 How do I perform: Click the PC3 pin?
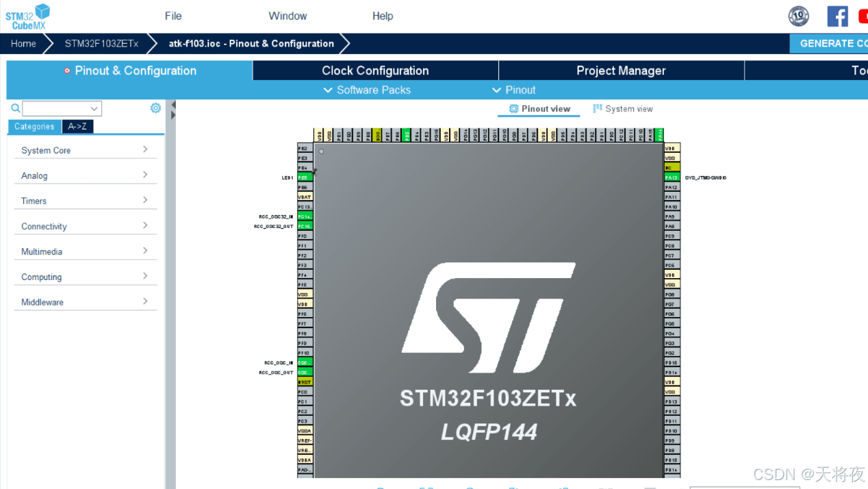point(305,421)
